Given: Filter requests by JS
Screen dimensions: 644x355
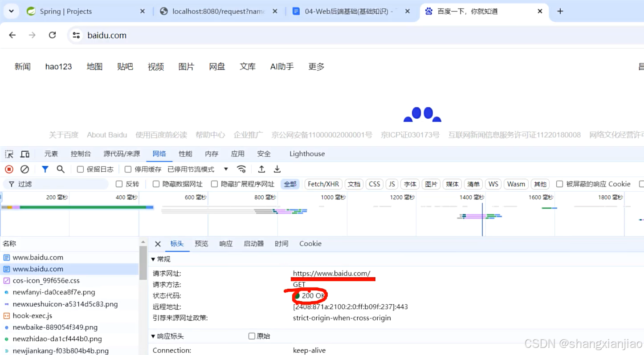Looking at the screenshot, I should tap(391, 184).
